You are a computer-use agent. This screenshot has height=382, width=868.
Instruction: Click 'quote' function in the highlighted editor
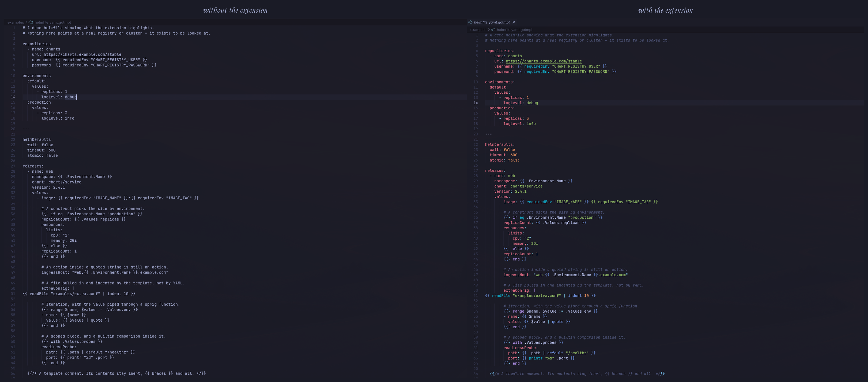(x=557, y=322)
